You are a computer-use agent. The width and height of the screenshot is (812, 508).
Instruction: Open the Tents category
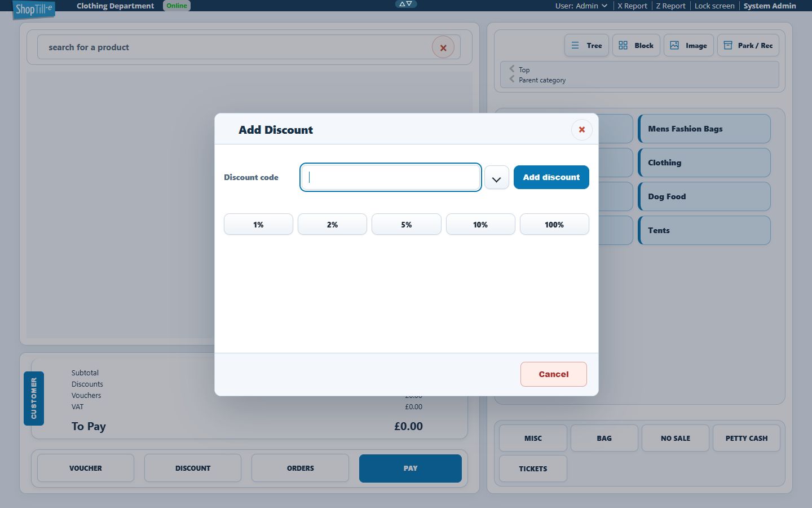704,230
